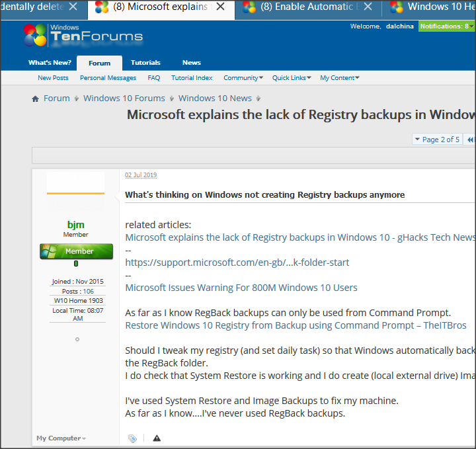Click the 'W10 Home 1903' text
476x449 pixels.
(78, 301)
